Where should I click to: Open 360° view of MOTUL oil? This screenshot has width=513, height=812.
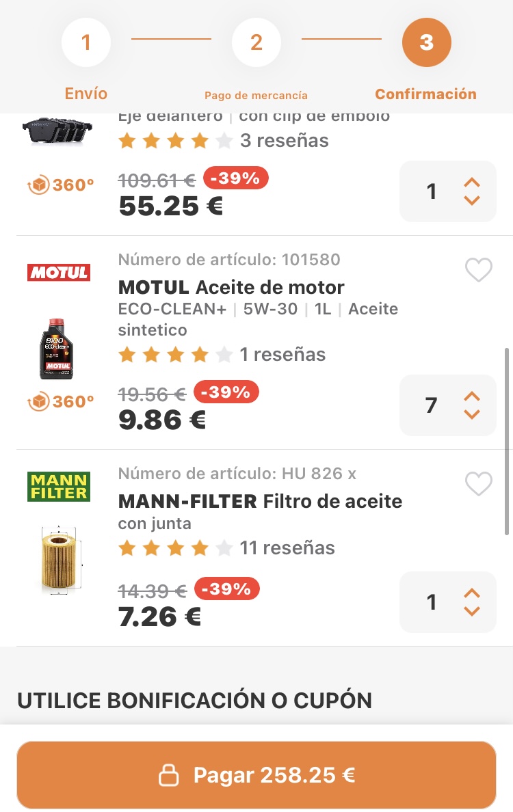[62, 401]
